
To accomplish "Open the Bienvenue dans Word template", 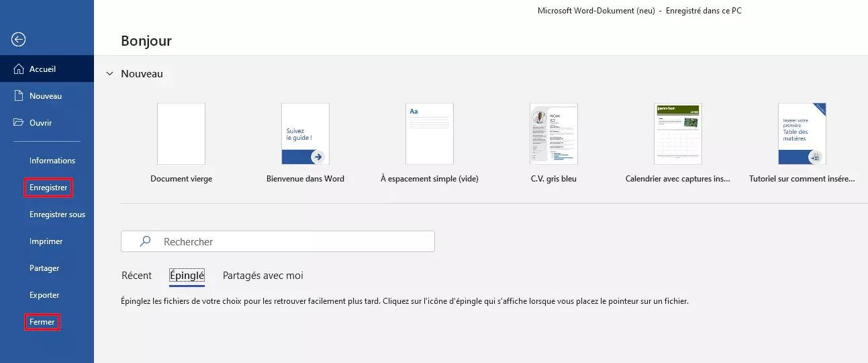I will (305, 134).
